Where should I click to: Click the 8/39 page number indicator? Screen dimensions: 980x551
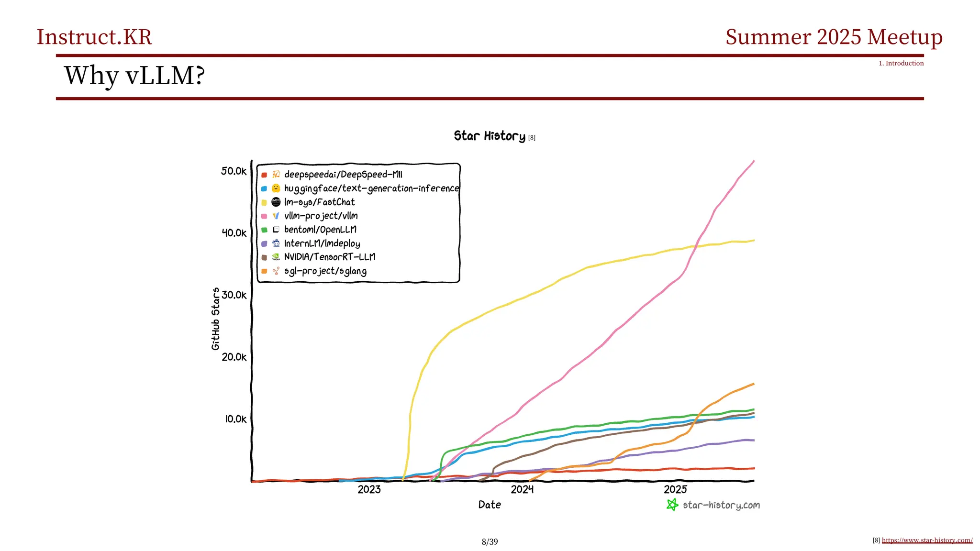[490, 542]
